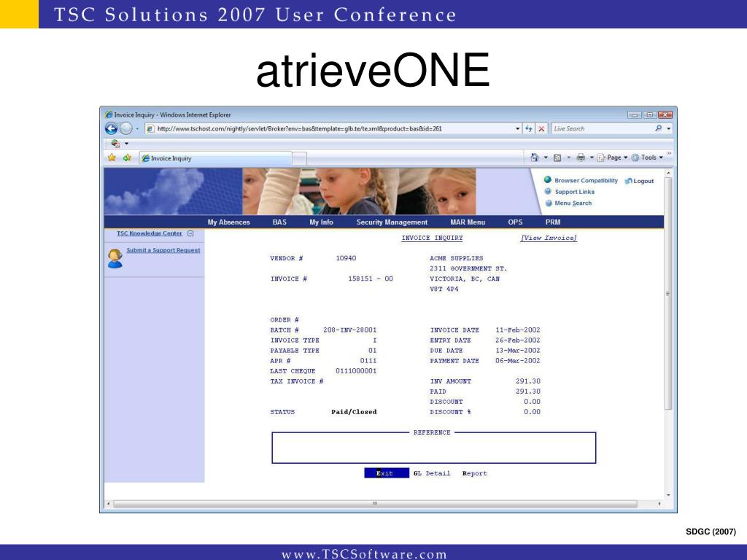Open the recent pages dropdown beside Forward
Screen dimensions: 747x560
point(137,128)
